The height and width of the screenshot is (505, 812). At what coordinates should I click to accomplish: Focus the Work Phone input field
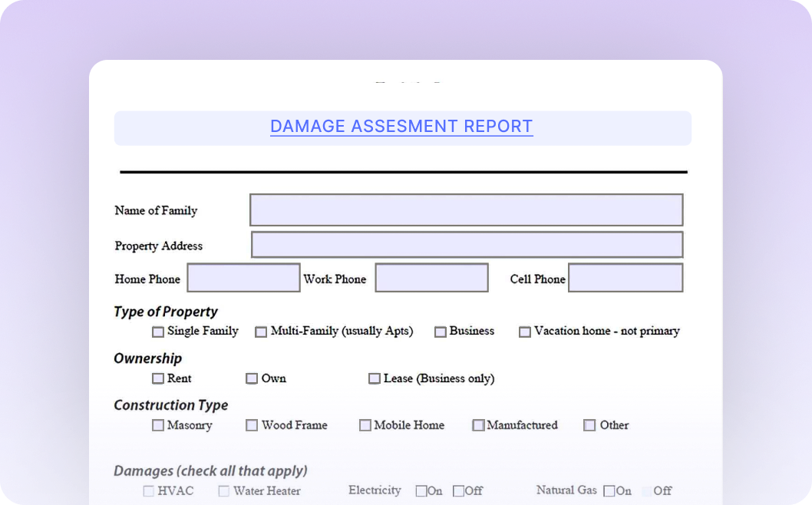tap(431, 278)
